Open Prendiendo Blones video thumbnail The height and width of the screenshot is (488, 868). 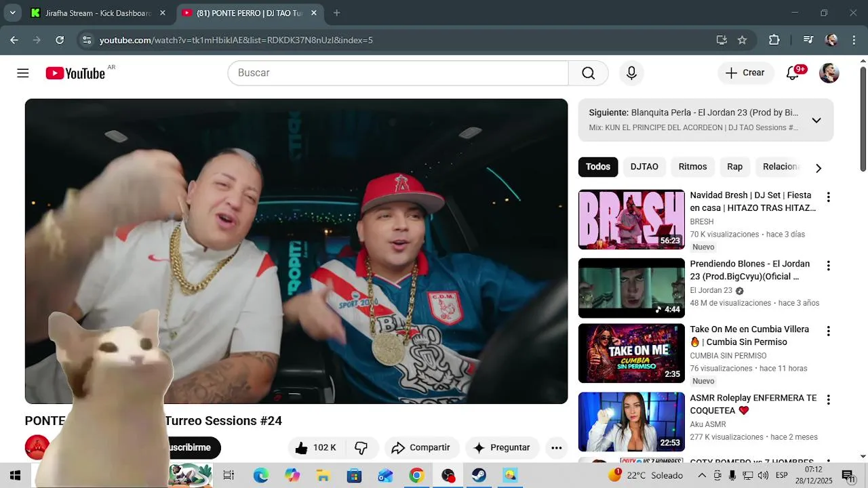(x=631, y=287)
